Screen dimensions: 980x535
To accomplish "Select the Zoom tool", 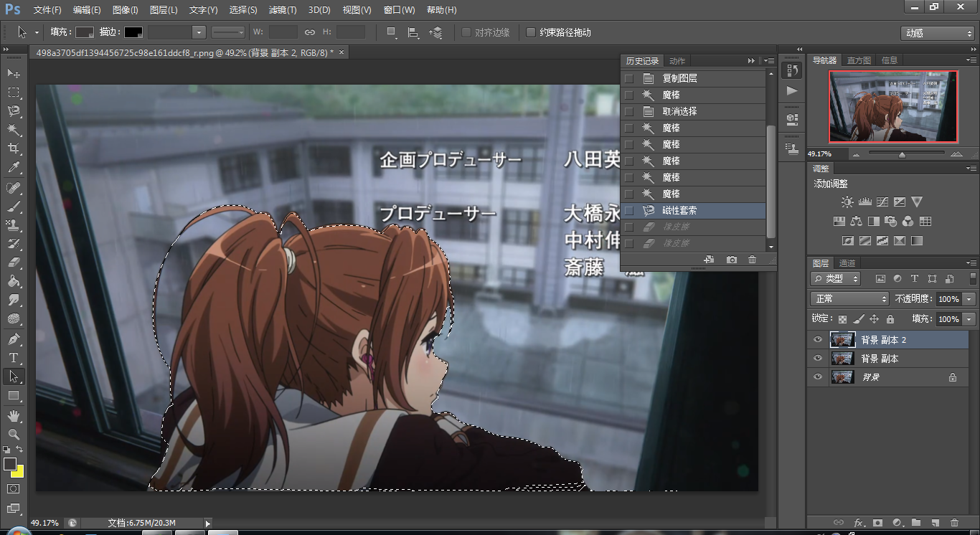I will click(x=14, y=435).
